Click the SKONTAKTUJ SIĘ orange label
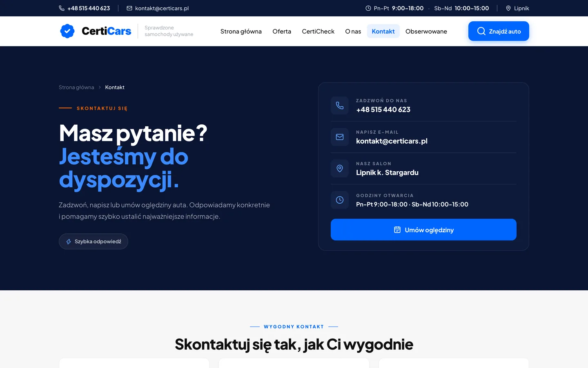Viewport: 588px width, 368px height. coord(102,108)
